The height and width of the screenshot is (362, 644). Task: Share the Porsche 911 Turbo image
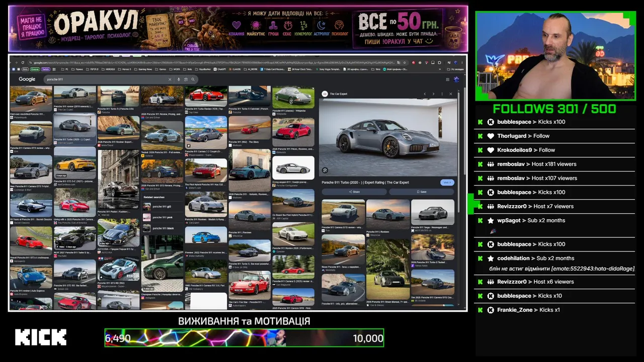354,192
